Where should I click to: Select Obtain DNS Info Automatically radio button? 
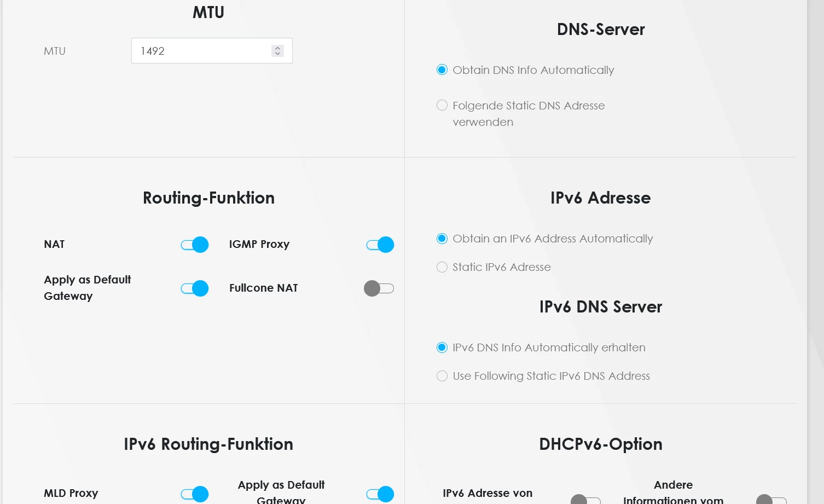[x=442, y=70]
